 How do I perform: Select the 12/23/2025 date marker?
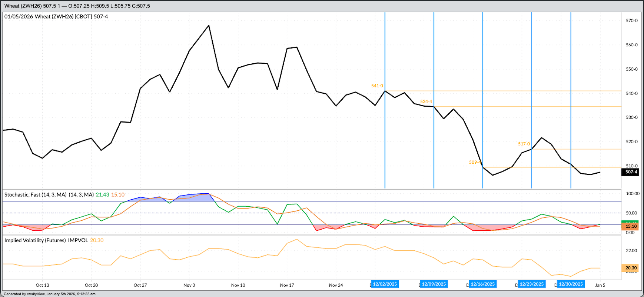tap(531, 284)
